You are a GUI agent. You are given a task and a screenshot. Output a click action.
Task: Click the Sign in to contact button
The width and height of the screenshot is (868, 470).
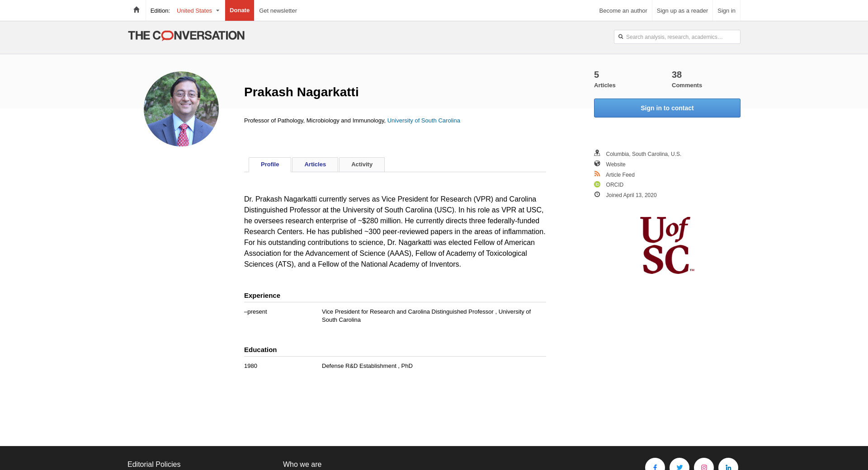tap(667, 108)
